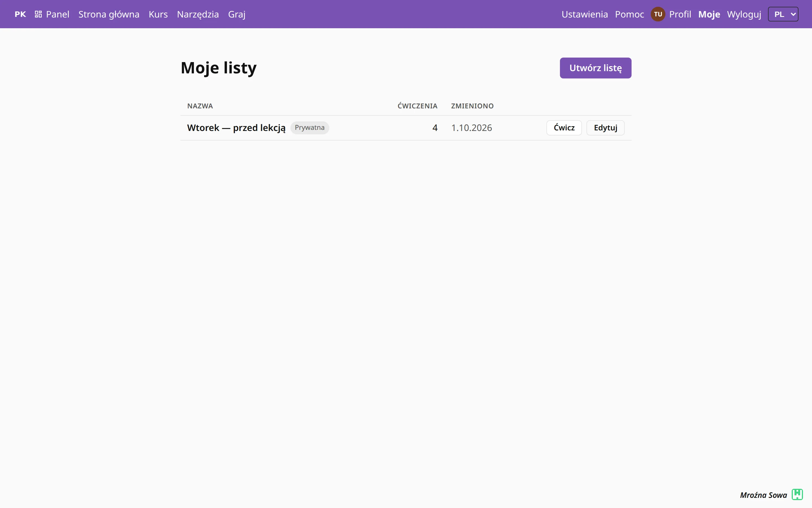Select the Moje nav item
This screenshot has height=508, width=812.
coord(709,14)
